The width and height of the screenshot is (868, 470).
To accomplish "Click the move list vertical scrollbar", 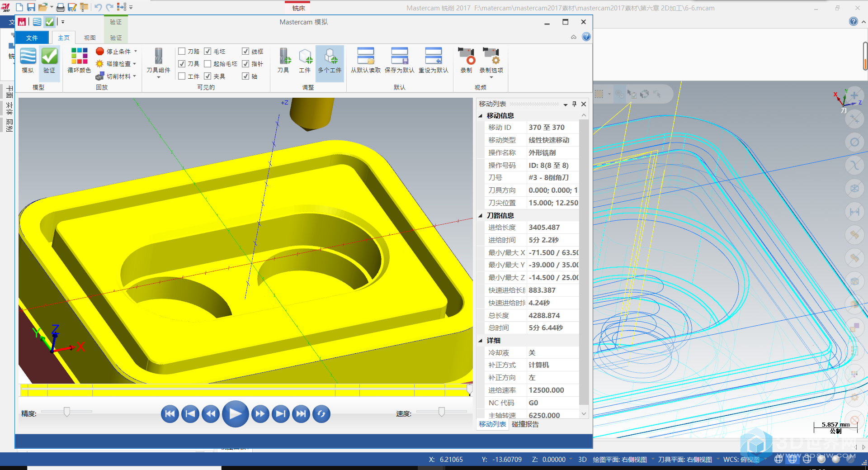I will coord(584,265).
